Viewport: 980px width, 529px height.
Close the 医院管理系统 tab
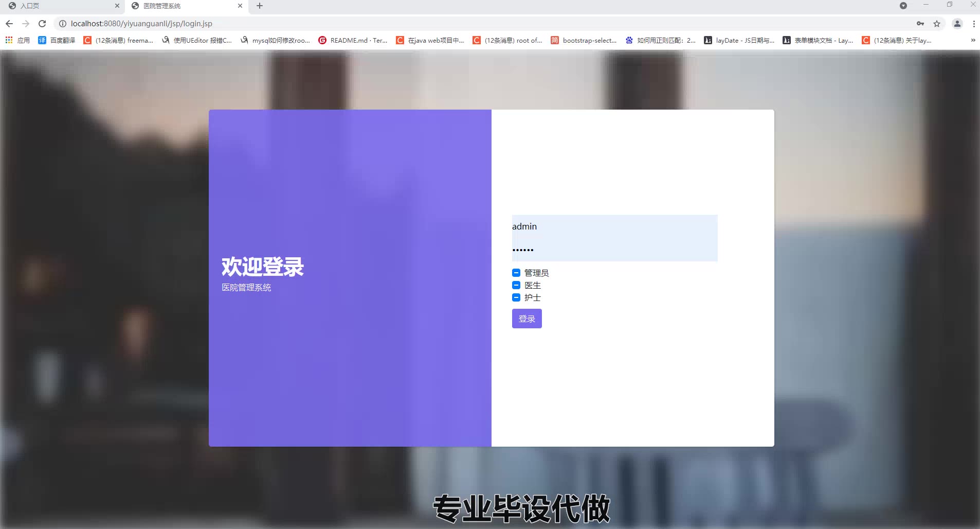(240, 6)
